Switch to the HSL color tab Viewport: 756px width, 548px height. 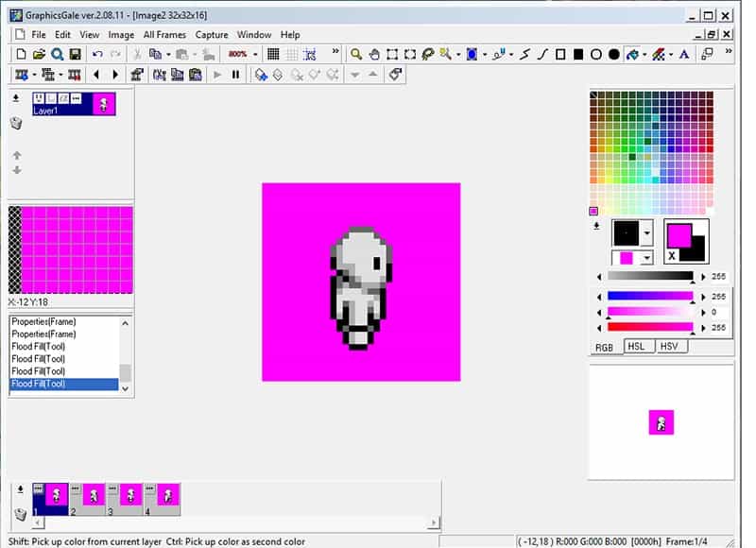click(636, 346)
